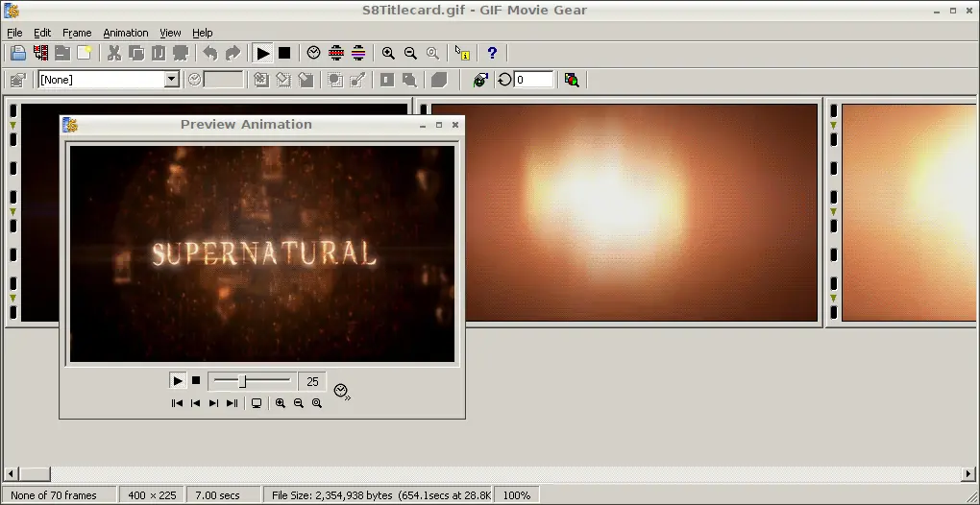Click Zoom In in Preview Animation window
This screenshot has width=980, height=505.
280,403
